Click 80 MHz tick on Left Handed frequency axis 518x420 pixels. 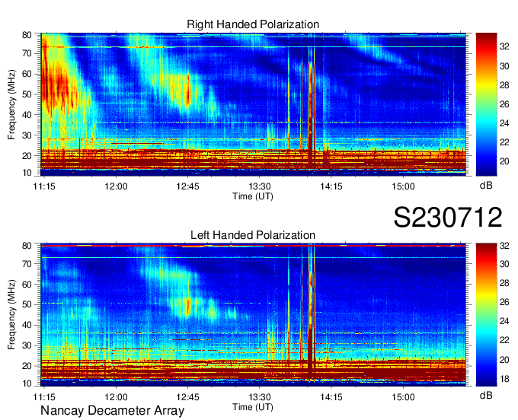(27, 246)
